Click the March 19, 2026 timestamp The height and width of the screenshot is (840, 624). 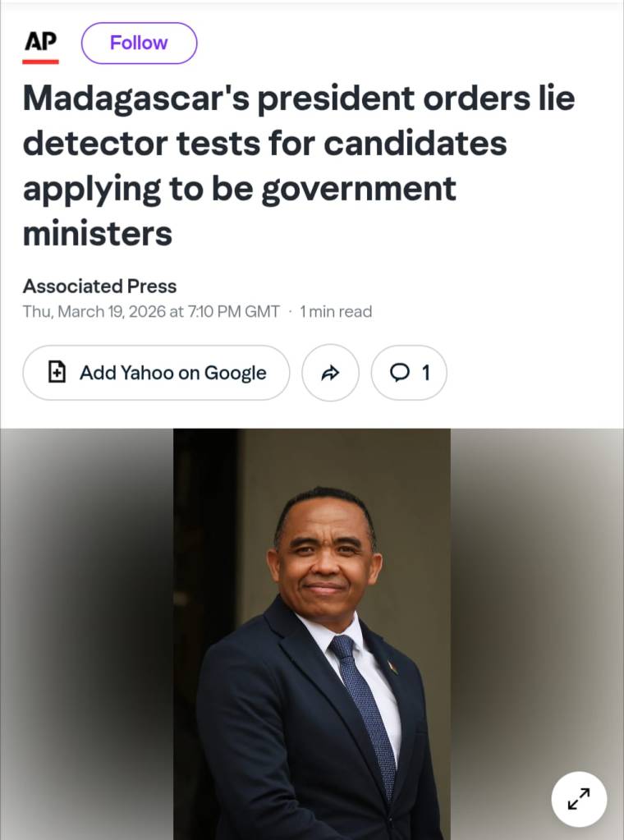151,311
